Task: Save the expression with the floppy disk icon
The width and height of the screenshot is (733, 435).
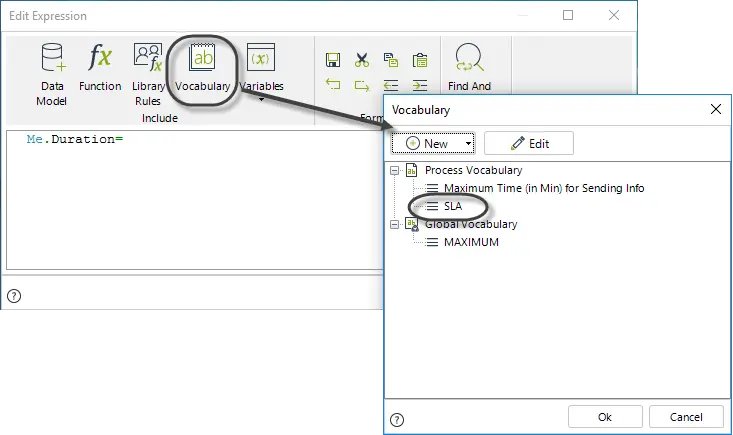Action: 333,60
